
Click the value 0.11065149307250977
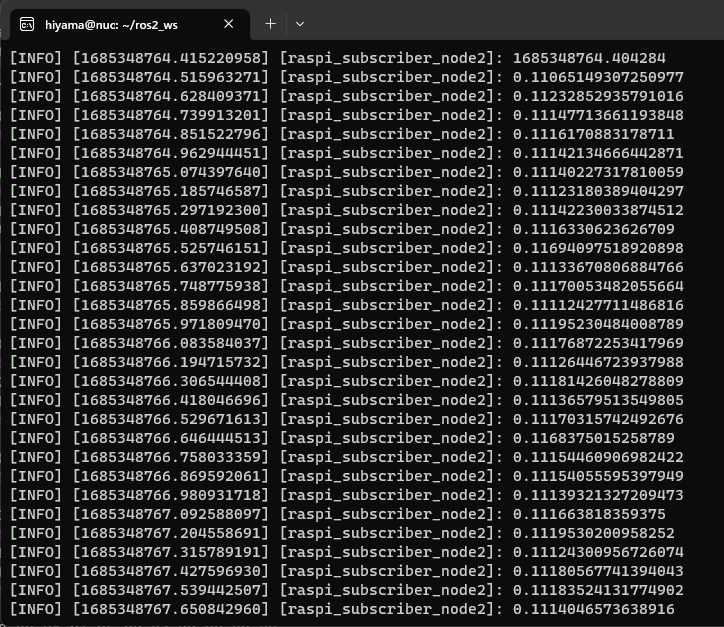pyautogui.click(x=598, y=78)
